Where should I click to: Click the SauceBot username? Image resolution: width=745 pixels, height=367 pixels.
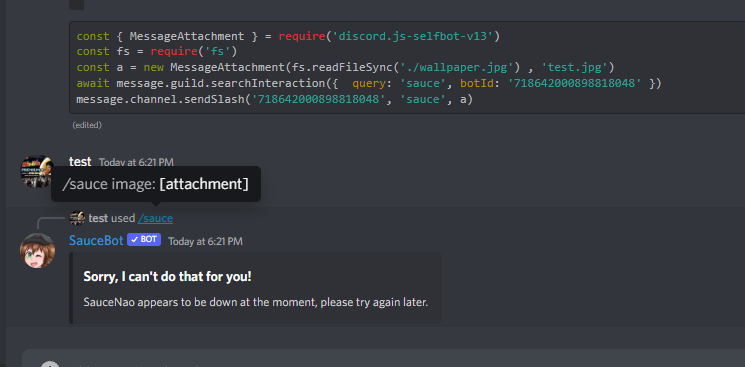(x=96, y=241)
